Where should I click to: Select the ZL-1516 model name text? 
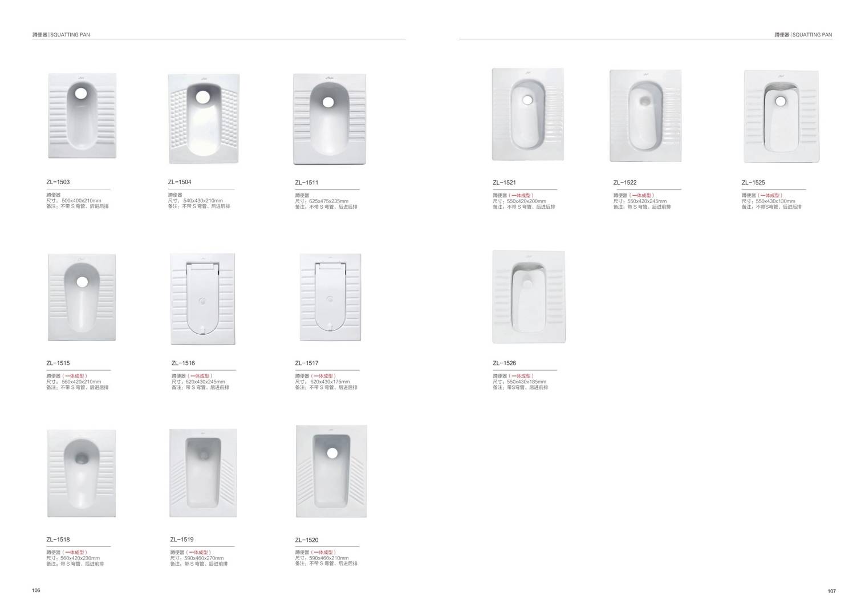click(x=183, y=363)
